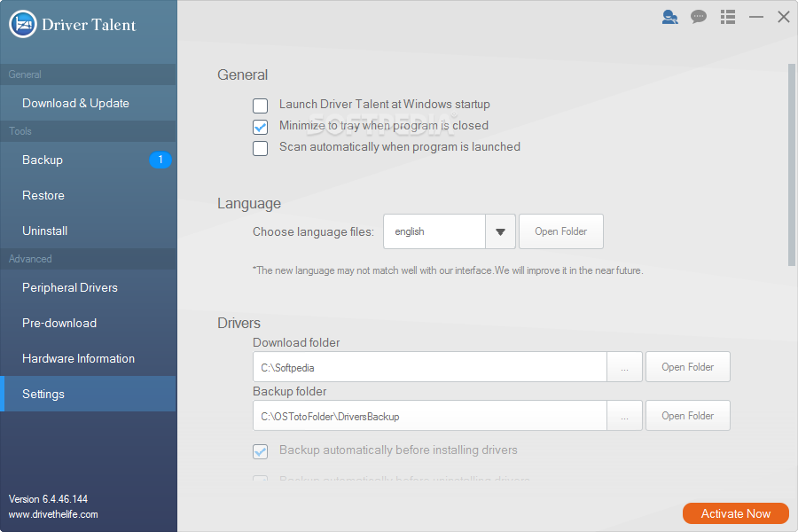Screen dimensions: 798x532
Task: Open the feedback chat bubble icon
Action: [x=699, y=18]
